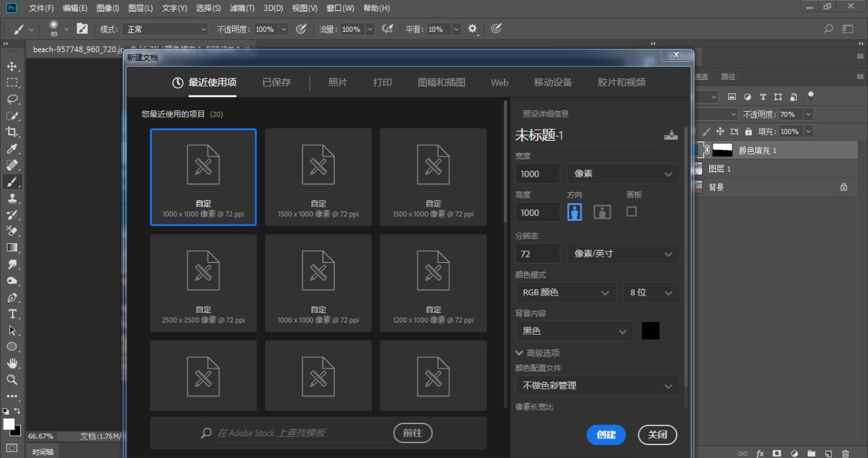868x458 pixels.
Task: Choose landscape orientation
Action: (x=602, y=212)
